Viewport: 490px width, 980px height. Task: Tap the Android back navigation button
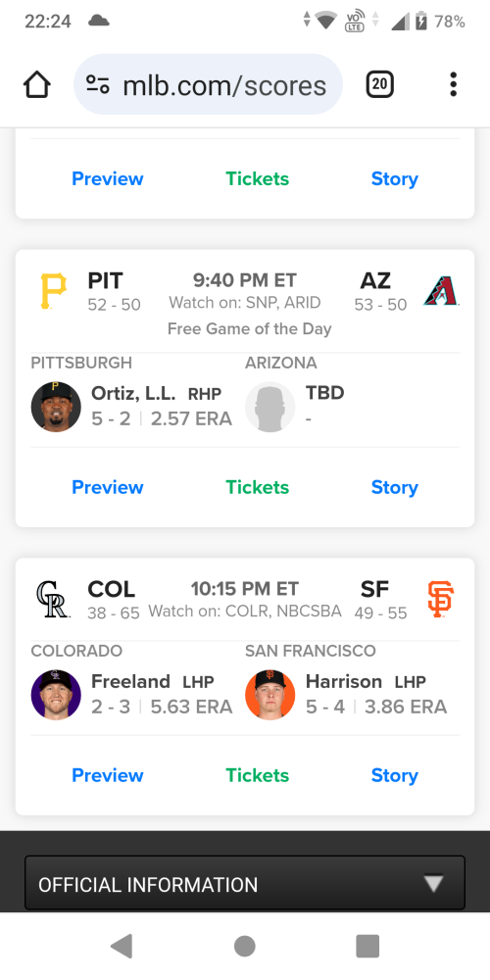122,947
